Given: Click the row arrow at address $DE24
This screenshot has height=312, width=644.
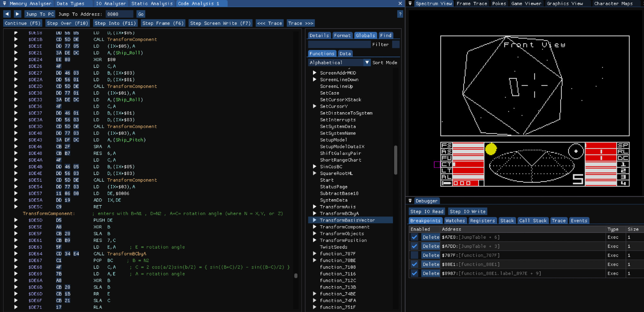Looking at the screenshot, I should point(16,60).
